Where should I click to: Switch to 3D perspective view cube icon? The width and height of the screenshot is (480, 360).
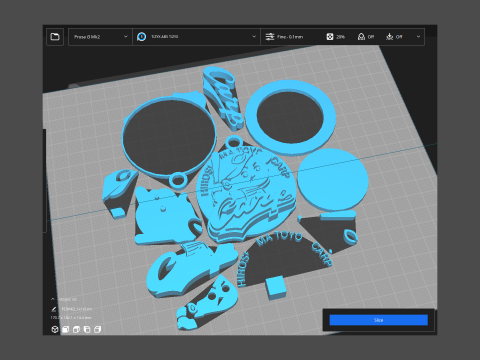coord(55,329)
